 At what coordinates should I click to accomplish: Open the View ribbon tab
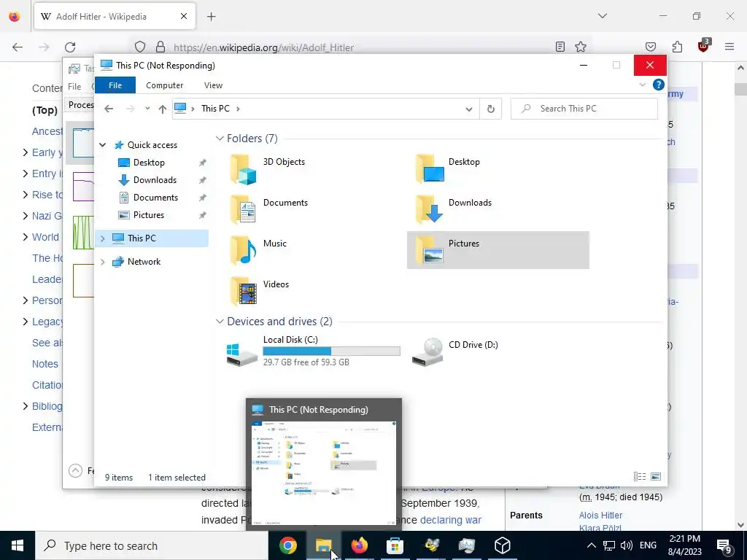point(213,85)
